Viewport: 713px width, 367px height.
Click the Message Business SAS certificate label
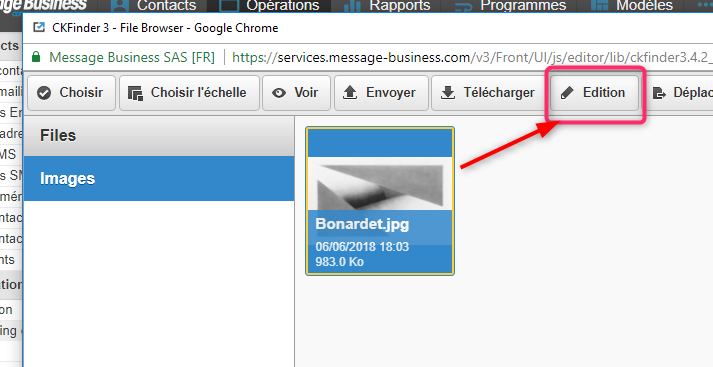coord(132,57)
